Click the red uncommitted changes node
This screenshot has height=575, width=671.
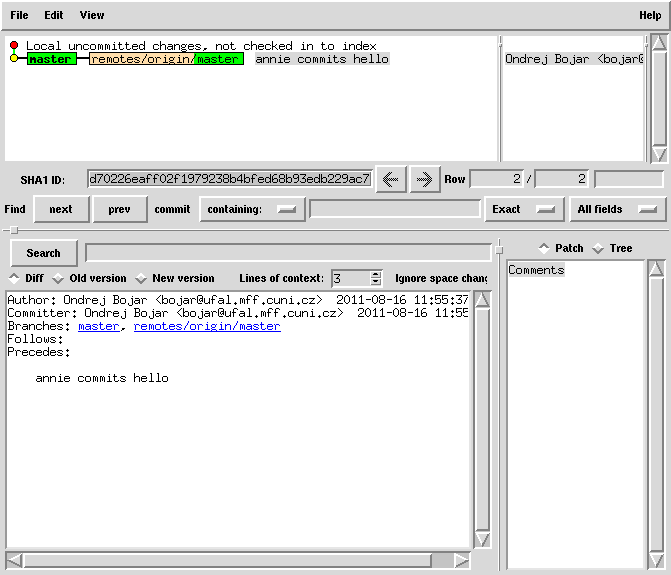tap(14, 46)
